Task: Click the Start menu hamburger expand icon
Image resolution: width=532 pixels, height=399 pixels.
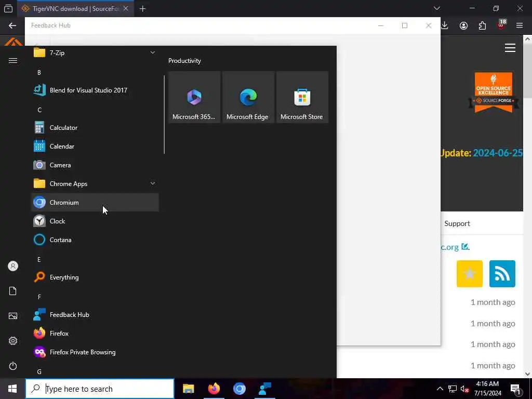Action: [x=13, y=61]
